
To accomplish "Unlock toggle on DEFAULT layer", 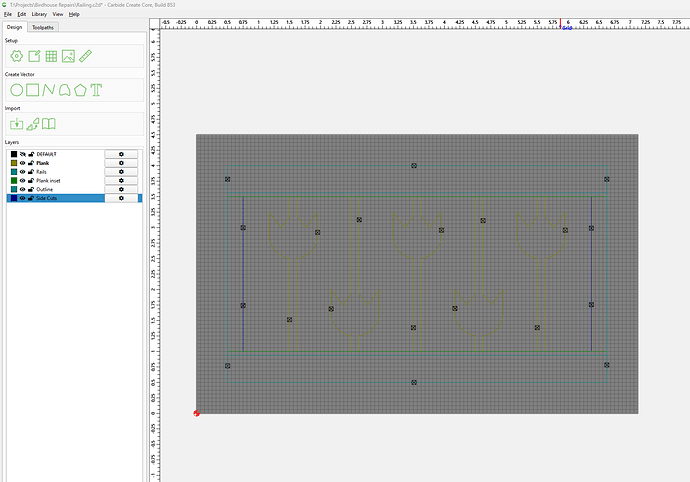I will pyautogui.click(x=31, y=154).
